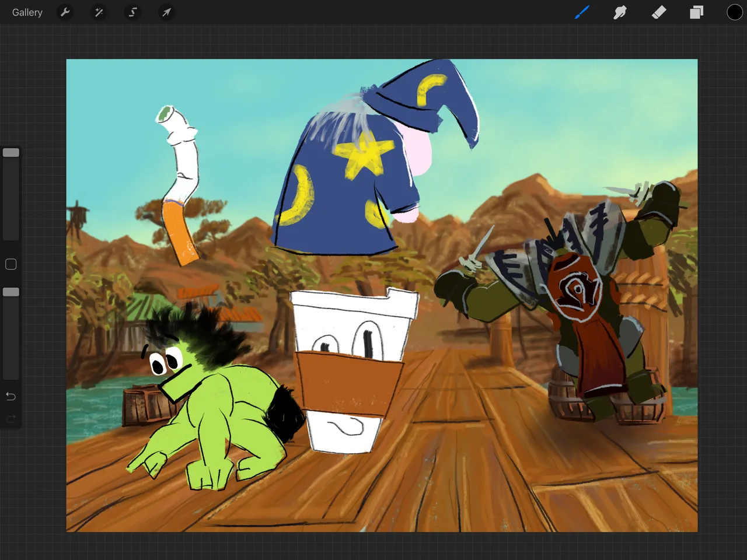Redo the last undone stroke

tap(11, 418)
